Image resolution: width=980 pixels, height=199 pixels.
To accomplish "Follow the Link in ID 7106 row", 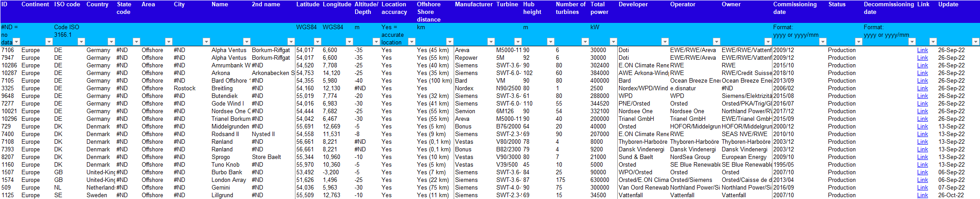I will (x=922, y=50).
